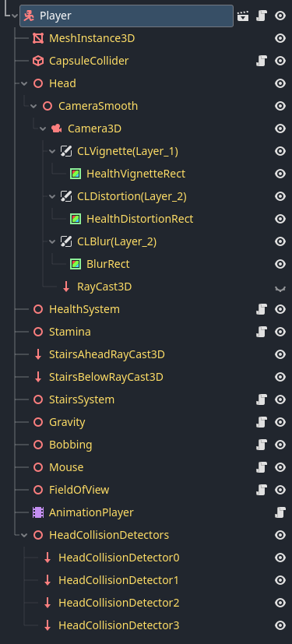Open the AnimationPlayer script icon
Viewport: 292px width, 644px height.
click(280, 512)
